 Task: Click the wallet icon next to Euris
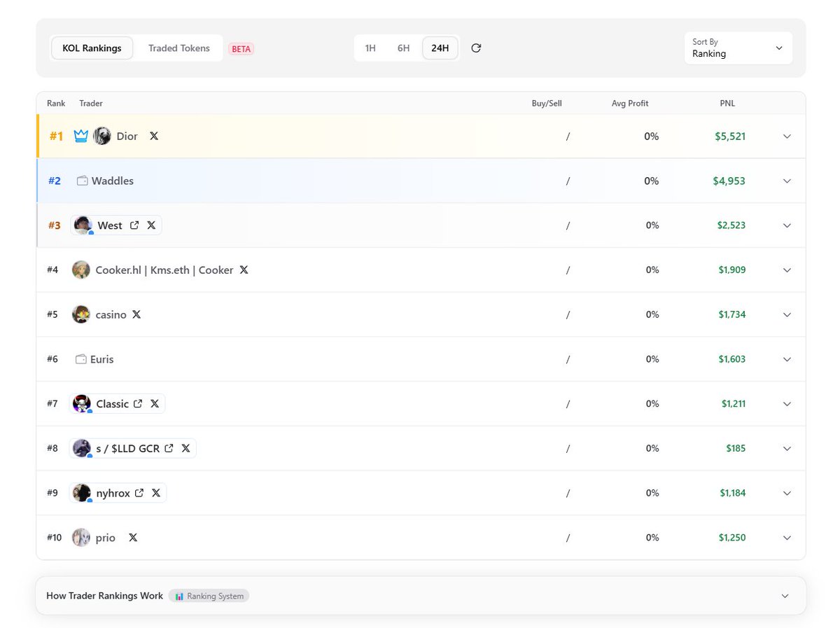[x=80, y=359]
